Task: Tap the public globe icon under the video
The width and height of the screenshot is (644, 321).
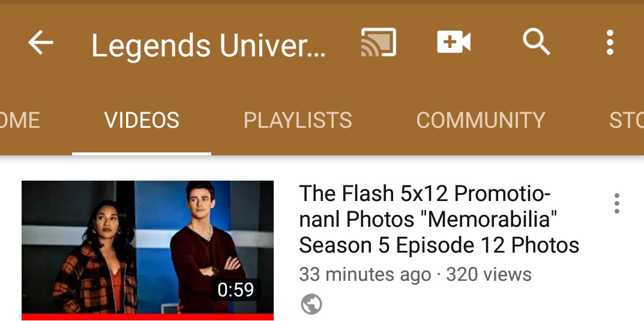Action: (311, 304)
